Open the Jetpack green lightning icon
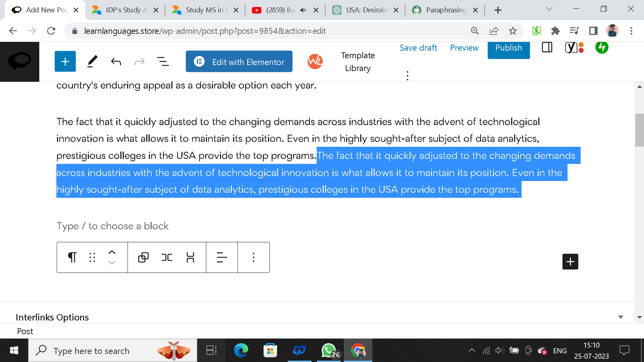The width and height of the screenshot is (644, 362). coord(602,47)
